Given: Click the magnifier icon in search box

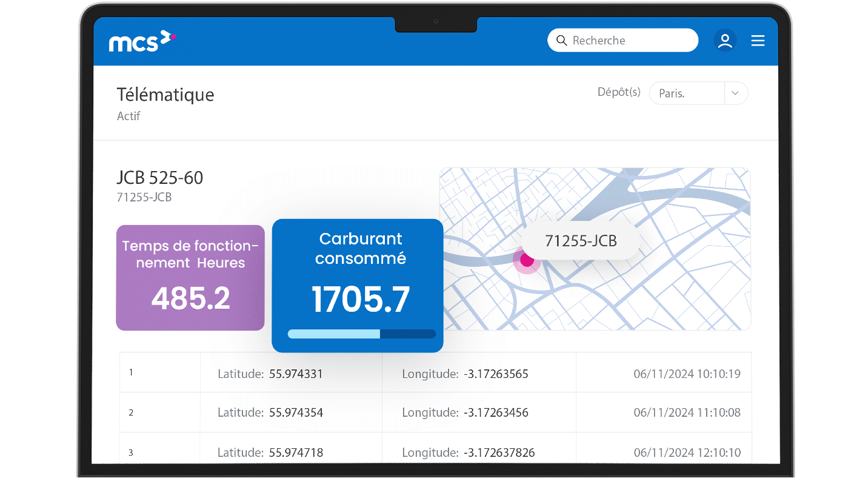Looking at the screenshot, I should 561,41.
